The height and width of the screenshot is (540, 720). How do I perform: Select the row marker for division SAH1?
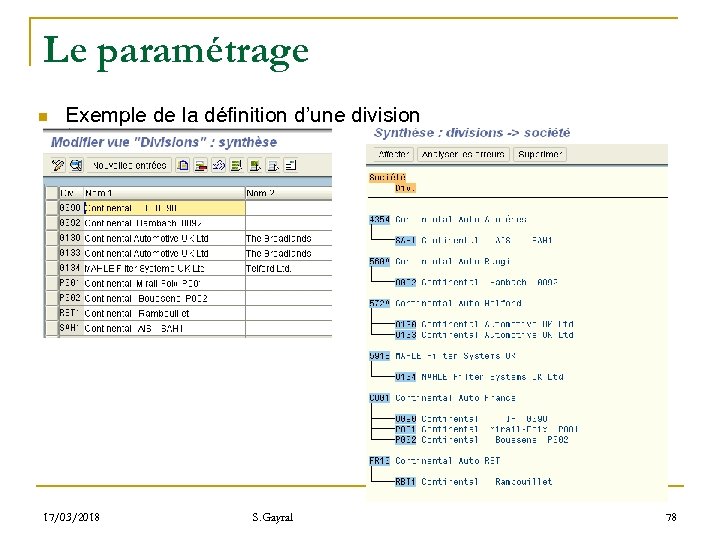pos(52,328)
